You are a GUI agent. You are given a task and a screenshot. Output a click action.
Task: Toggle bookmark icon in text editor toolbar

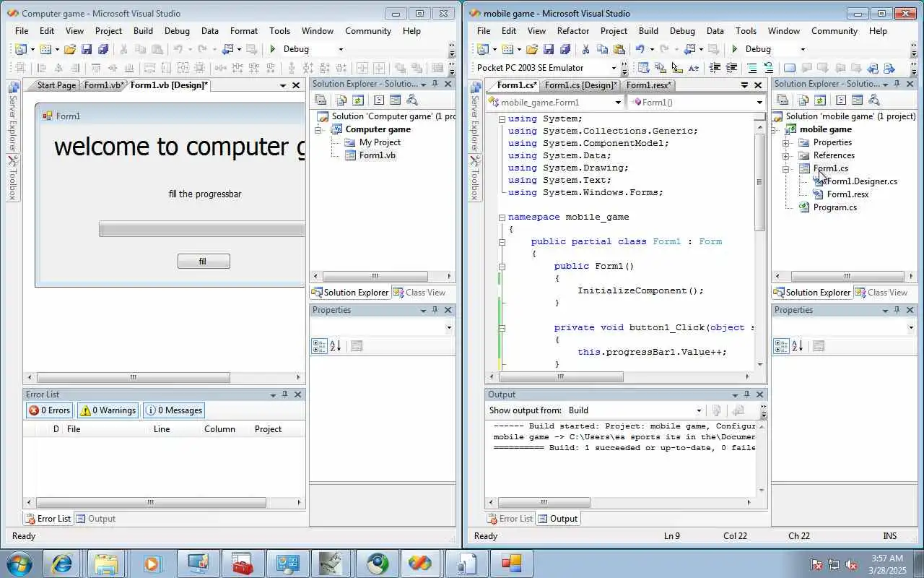(789, 68)
